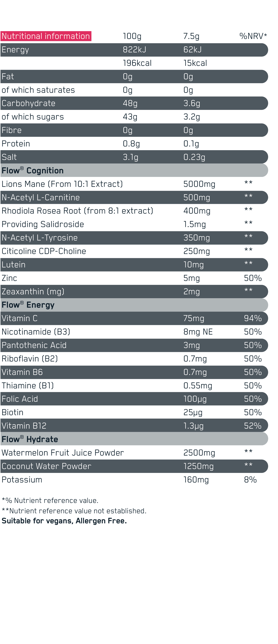
Task: Select the Flow Cognition section header
Action: click(x=32, y=170)
